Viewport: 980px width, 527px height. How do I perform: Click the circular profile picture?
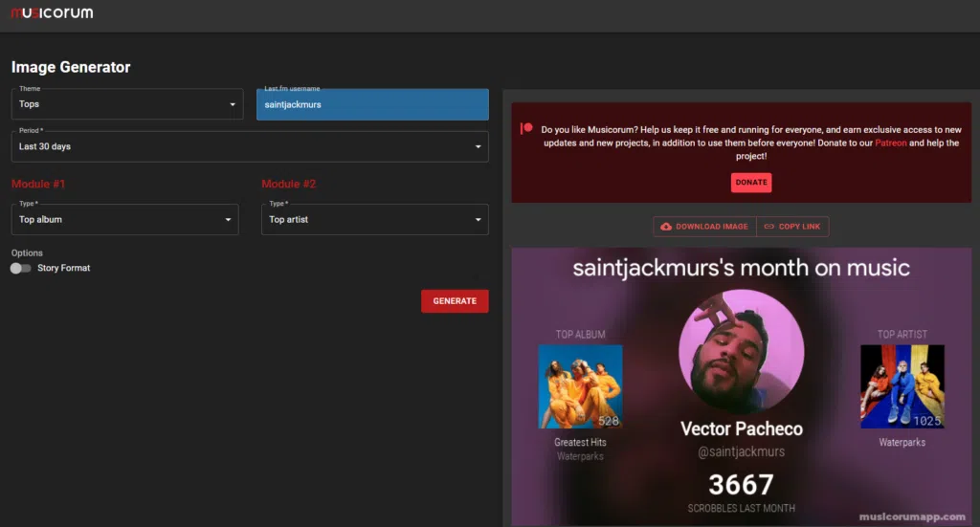point(742,352)
